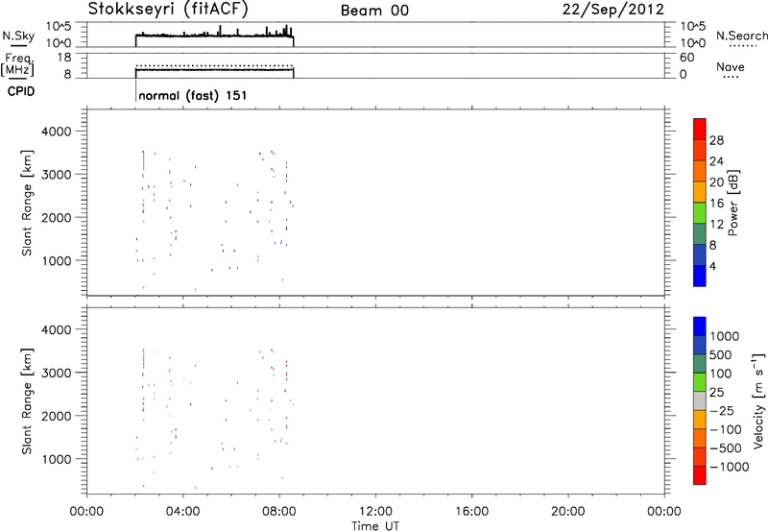Viewport: 768px width, 532px height.
Task: Click the "CPID" row label
Action: click(x=21, y=91)
